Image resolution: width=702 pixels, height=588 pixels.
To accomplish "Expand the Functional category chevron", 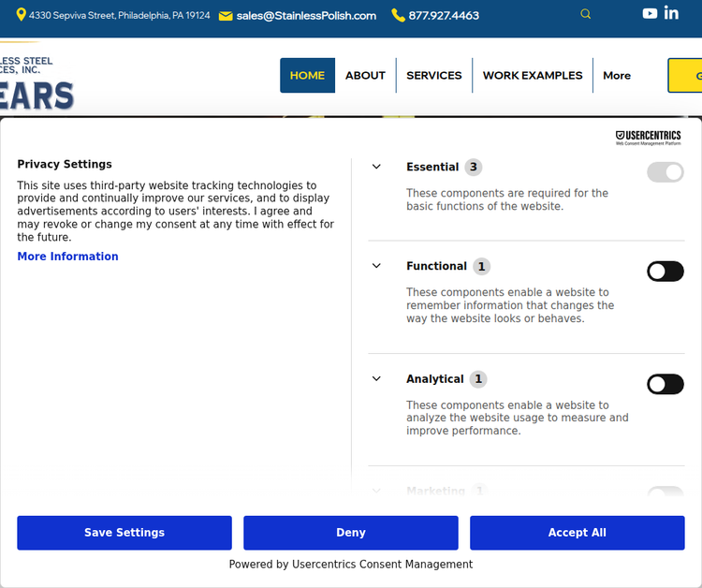I will [x=376, y=266].
